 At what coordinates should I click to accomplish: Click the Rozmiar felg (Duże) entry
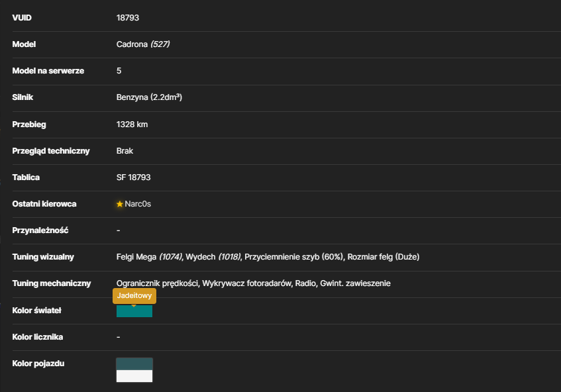click(383, 257)
